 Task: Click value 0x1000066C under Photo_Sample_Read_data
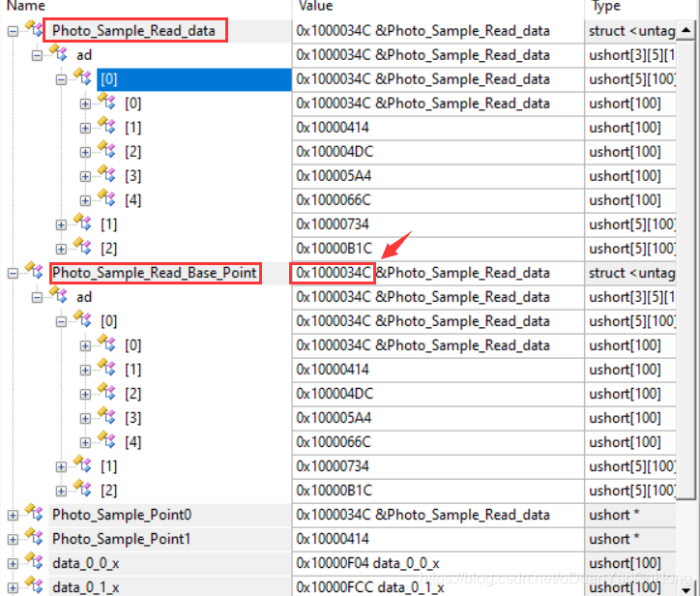(334, 199)
